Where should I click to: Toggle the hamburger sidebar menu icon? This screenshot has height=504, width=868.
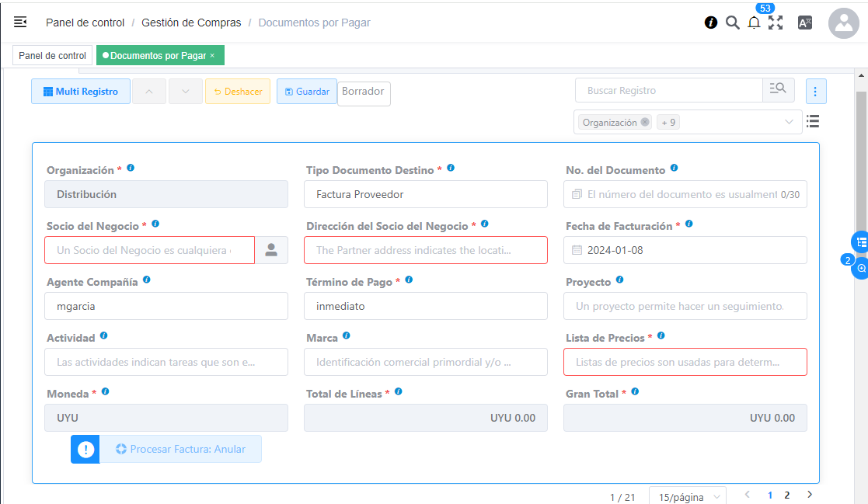click(21, 23)
